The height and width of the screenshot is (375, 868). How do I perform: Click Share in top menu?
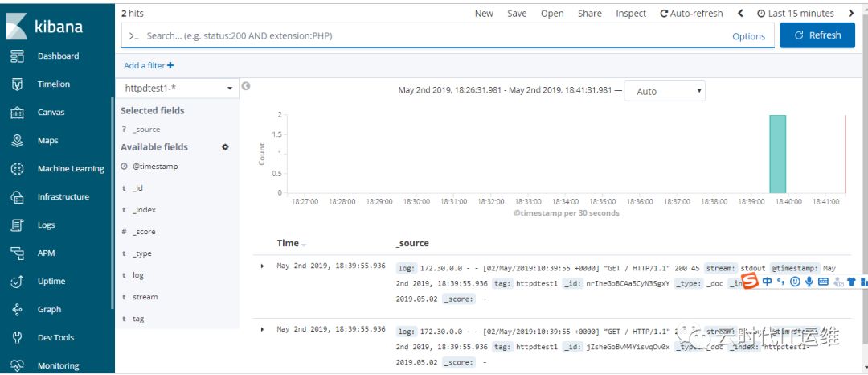590,14
